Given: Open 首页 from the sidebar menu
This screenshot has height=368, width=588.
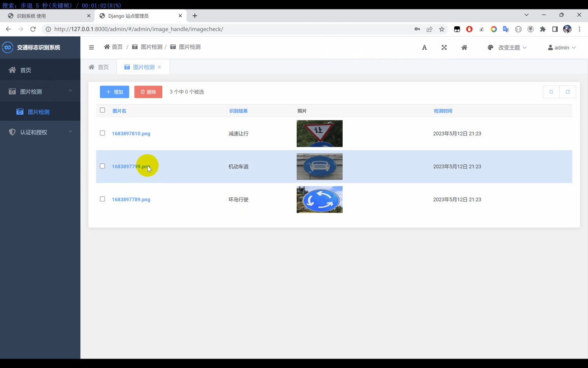Looking at the screenshot, I should 26,70.
